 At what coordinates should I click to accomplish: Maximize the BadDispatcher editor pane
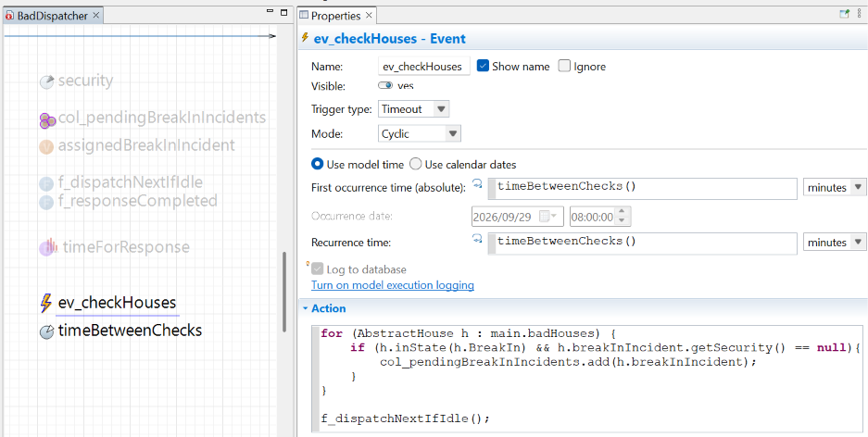[284, 12]
